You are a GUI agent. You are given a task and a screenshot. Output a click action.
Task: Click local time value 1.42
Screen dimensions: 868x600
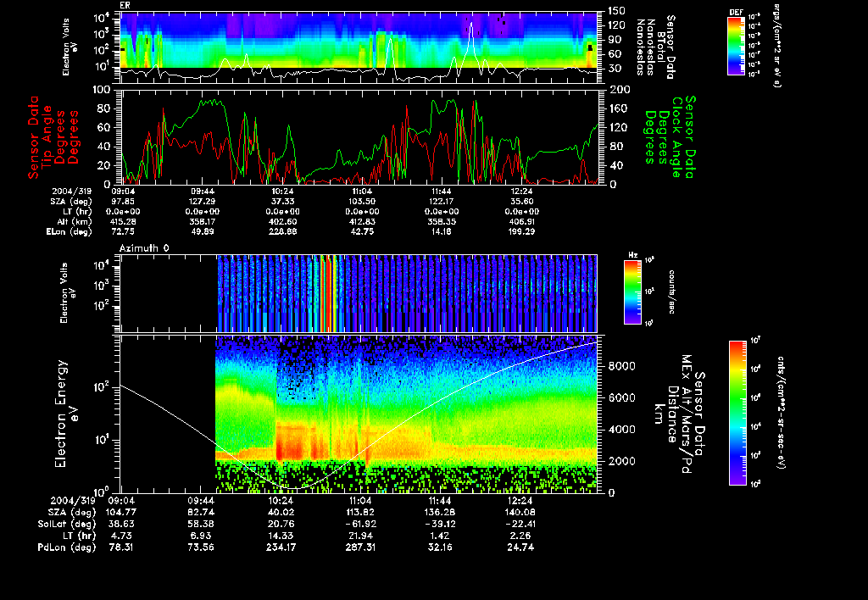(x=440, y=536)
